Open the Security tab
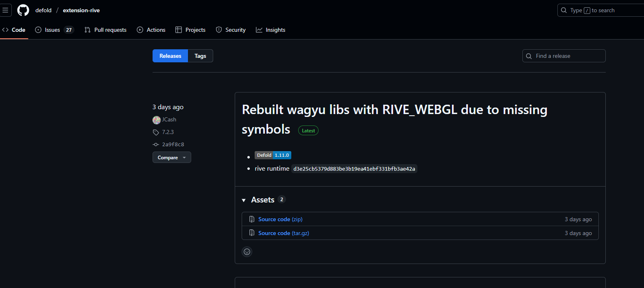Viewport: 644px width, 288px height. click(x=231, y=30)
